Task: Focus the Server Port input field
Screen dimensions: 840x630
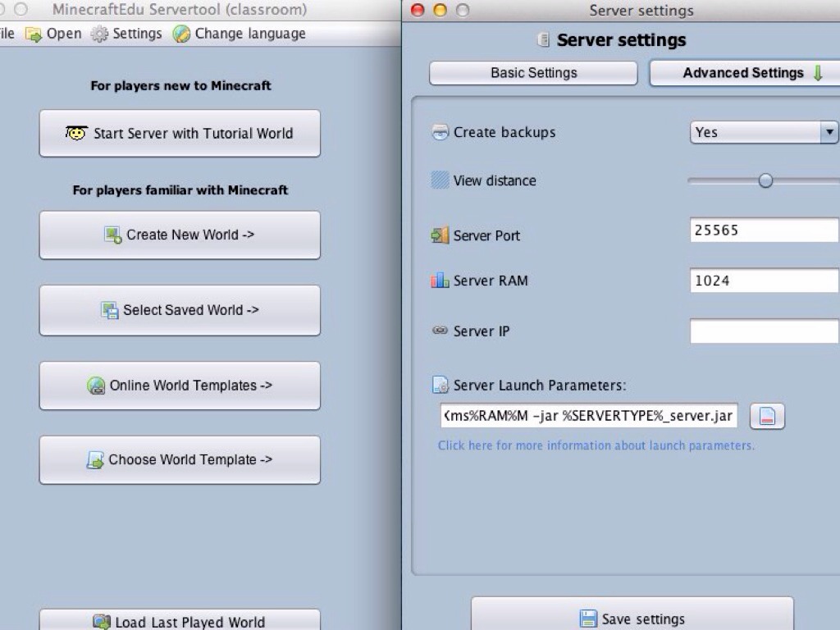Action: (x=763, y=231)
